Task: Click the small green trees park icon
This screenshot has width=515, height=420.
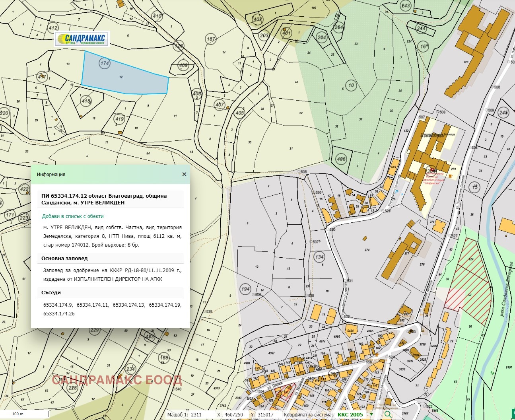Action: pos(492,373)
